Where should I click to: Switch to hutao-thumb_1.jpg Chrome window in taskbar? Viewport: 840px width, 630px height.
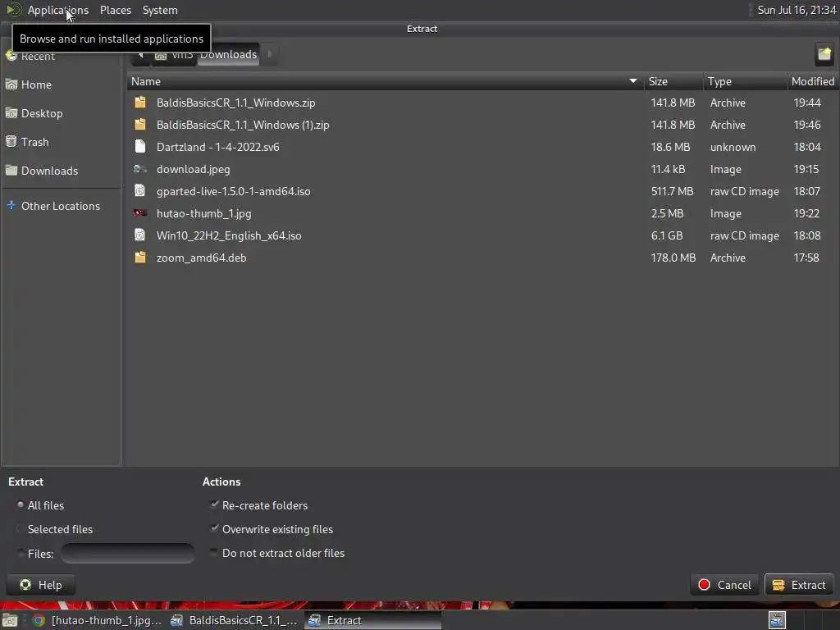pyautogui.click(x=97, y=620)
